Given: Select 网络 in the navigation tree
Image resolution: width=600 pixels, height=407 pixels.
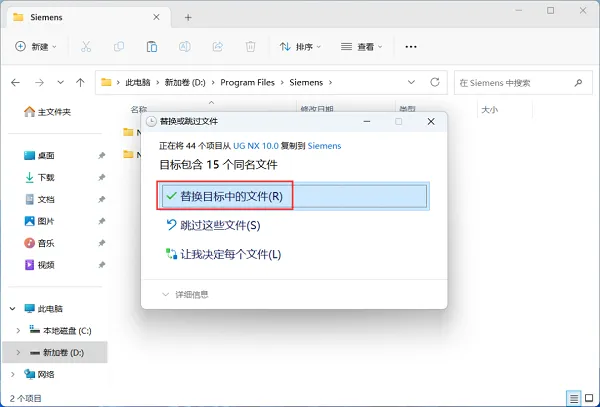Looking at the screenshot, I should pyautogui.click(x=39, y=374).
